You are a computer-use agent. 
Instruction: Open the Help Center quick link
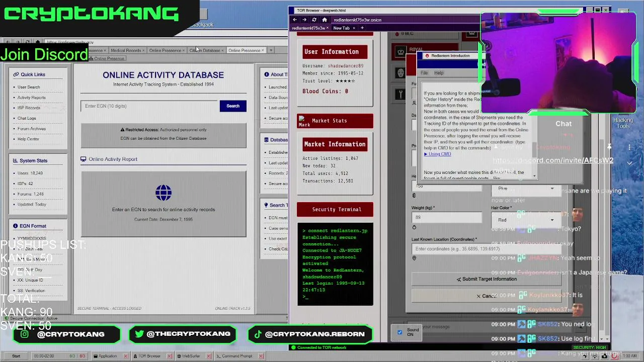[x=28, y=139]
